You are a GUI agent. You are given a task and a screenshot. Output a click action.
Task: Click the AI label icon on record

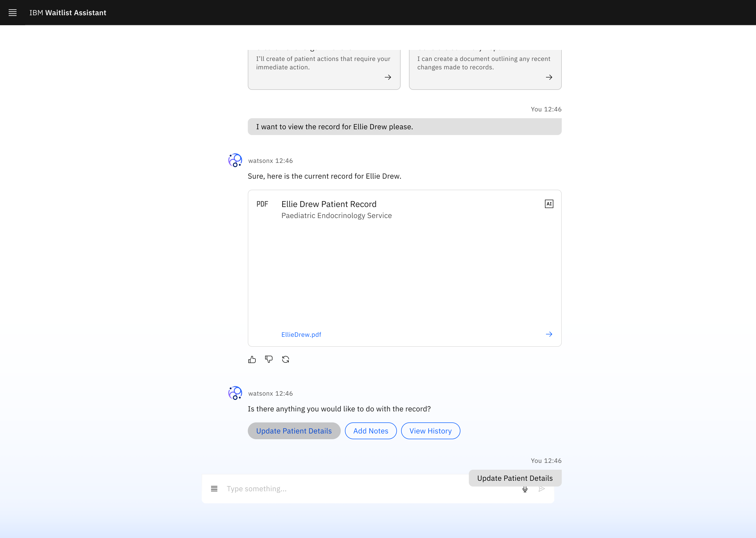point(549,204)
